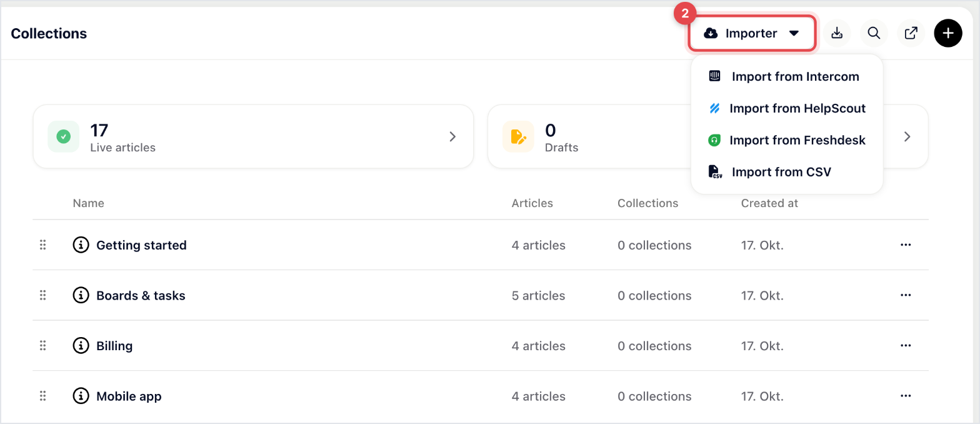Open the 17 Live articles card
Image resolution: width=980 pixels, height=424 pixels.
(x=253, y=136)
